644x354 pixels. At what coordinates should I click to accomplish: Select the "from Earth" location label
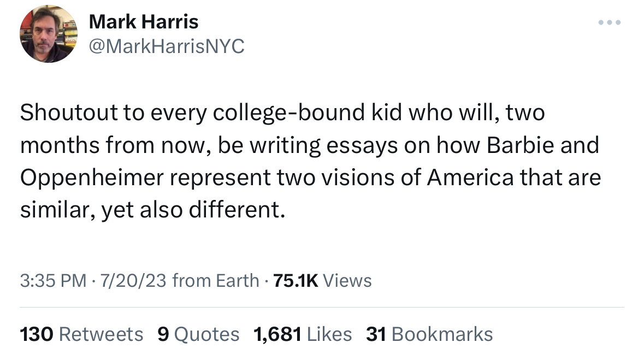216,280
